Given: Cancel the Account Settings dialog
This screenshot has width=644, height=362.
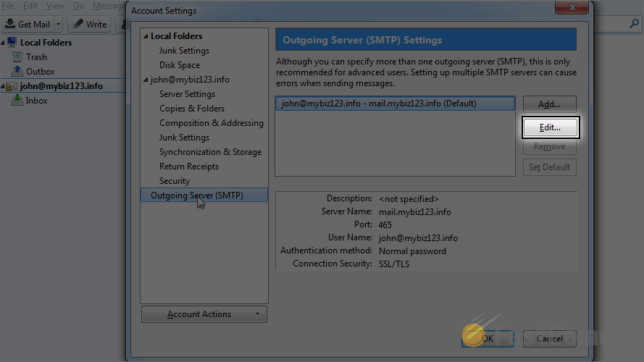Looking at the screenshot, I should point(549,338).
